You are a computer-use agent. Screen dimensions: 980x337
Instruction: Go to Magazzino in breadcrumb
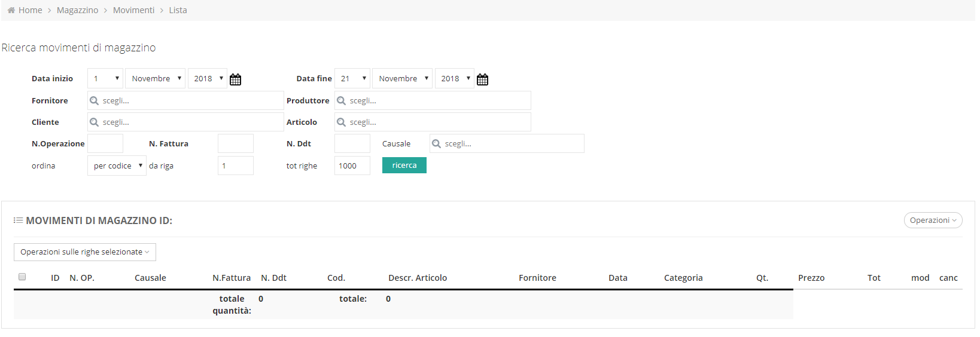[x=78, y=10]
